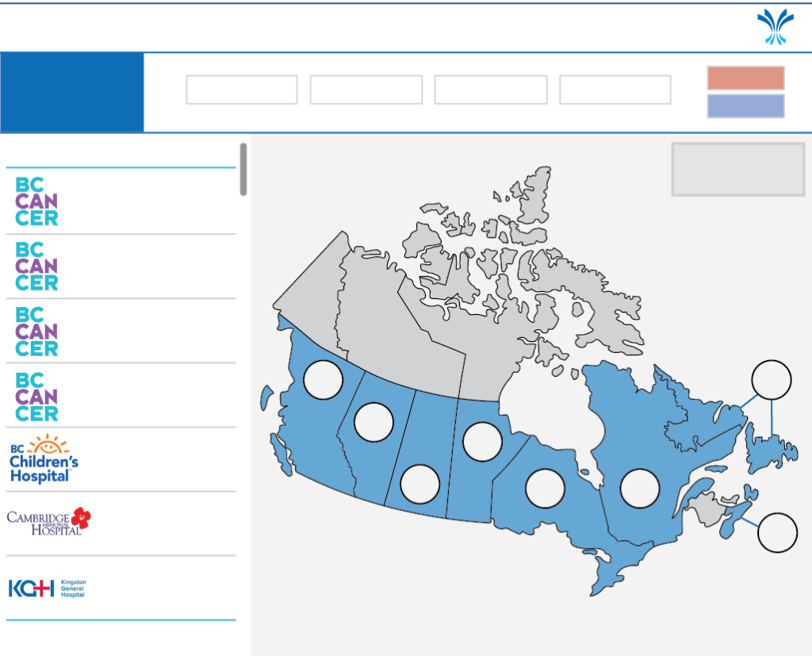Viewport: 812px width, 656px height.
Task: Open the second empty filter box
Action: tap(366, 90)
